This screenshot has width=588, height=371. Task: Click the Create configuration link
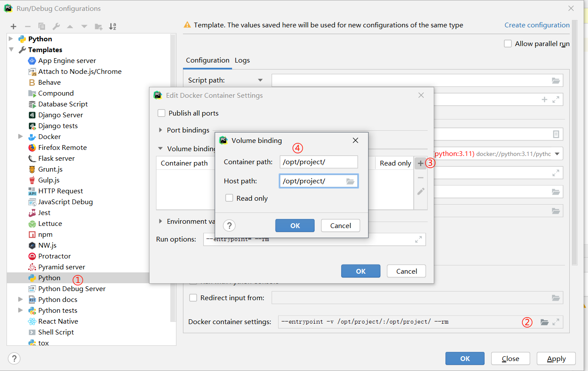[537, 25]
